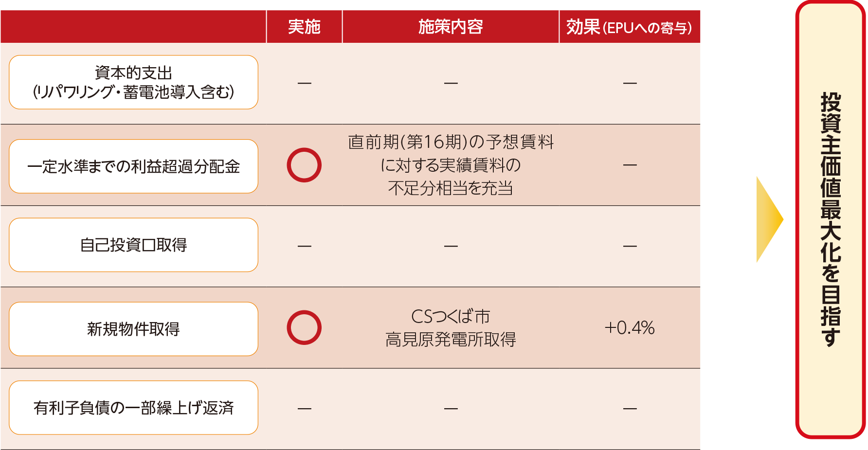
Task: Click the 新規物件取得 label box
Action: click(x=133, y=329)
